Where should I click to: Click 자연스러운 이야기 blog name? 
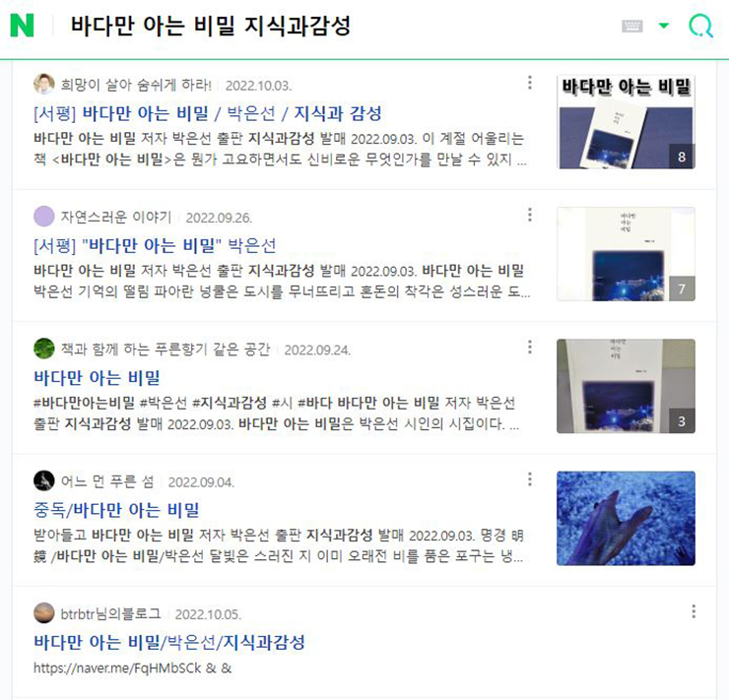click(x=116, y=217)
